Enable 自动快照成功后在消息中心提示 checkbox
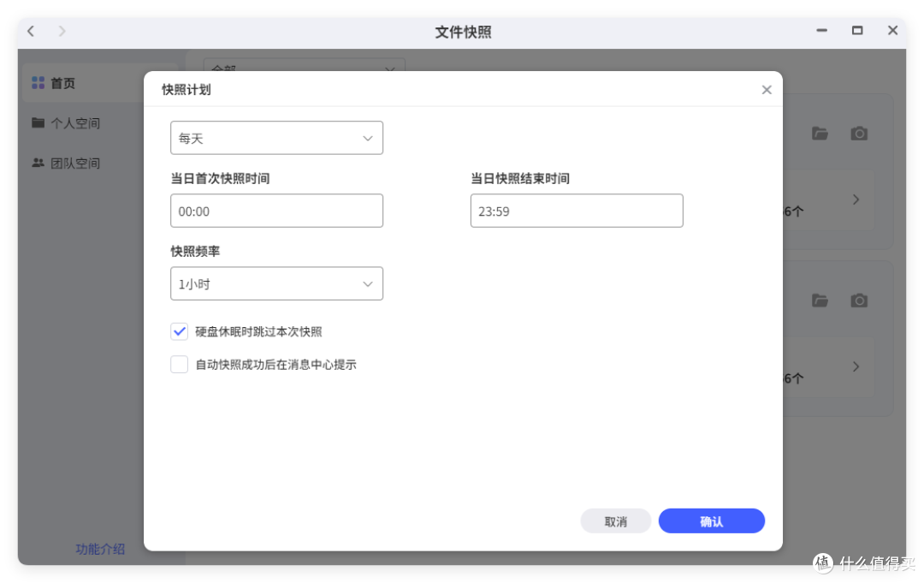924x583 pixels. 179,365
